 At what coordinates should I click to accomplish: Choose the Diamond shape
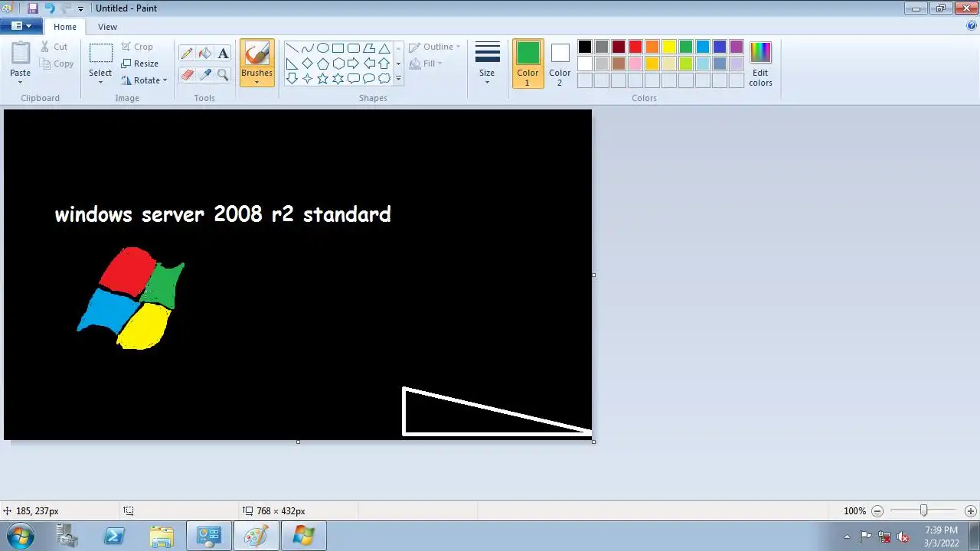307,63
